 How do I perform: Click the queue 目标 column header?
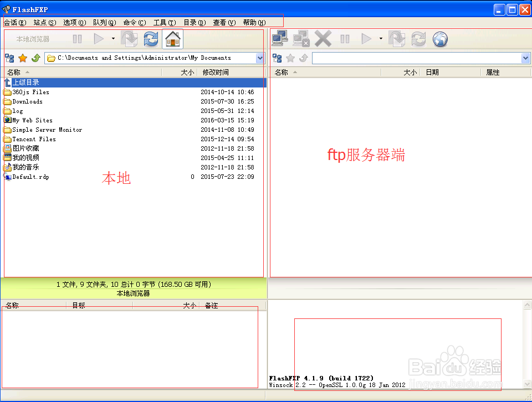(99, 306)
